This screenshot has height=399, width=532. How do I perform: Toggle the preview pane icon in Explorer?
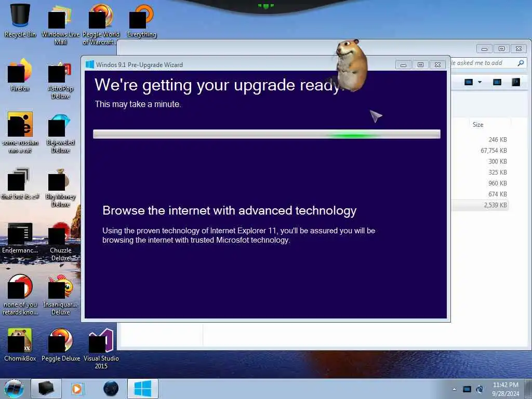click(x=497, y=82)
